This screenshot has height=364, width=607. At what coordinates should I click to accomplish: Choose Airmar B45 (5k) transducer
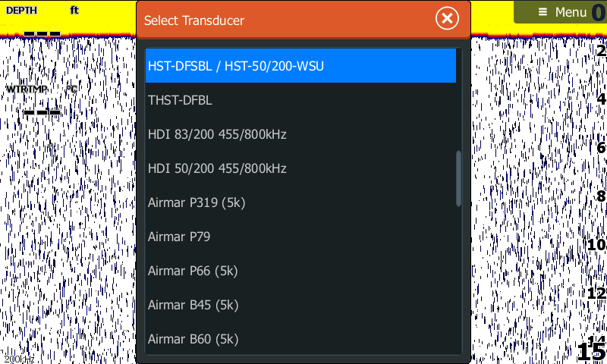300,304
